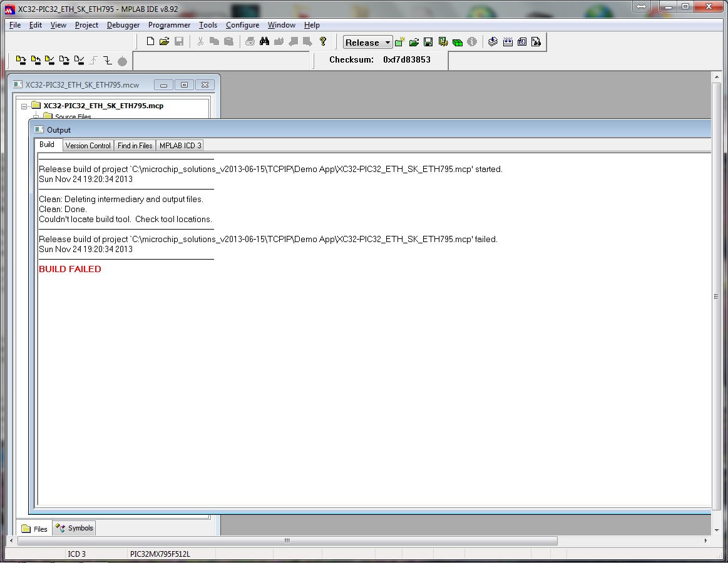Open the View menu

[58, 25]
